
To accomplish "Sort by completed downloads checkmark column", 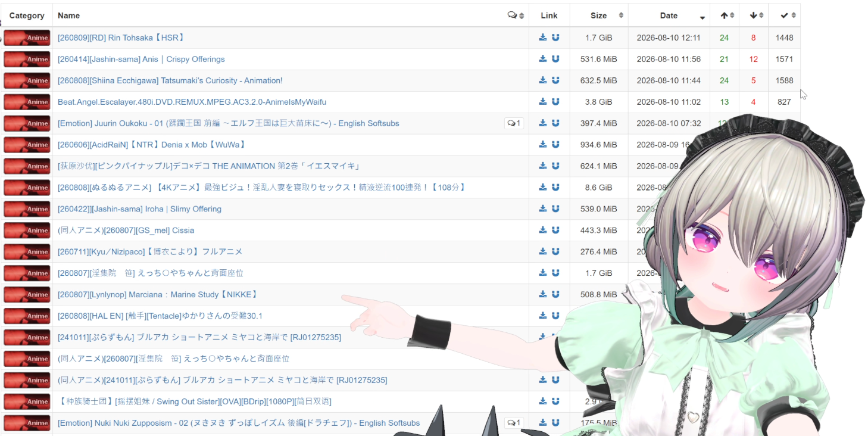I will (x=784, y=15).
